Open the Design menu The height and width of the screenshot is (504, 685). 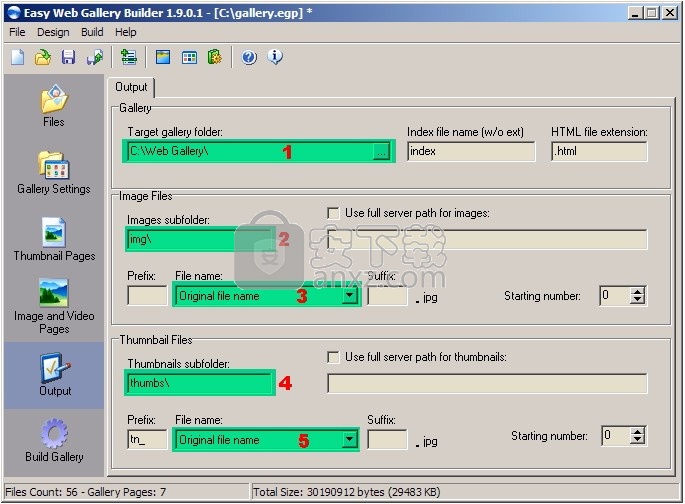click(53, 32)
